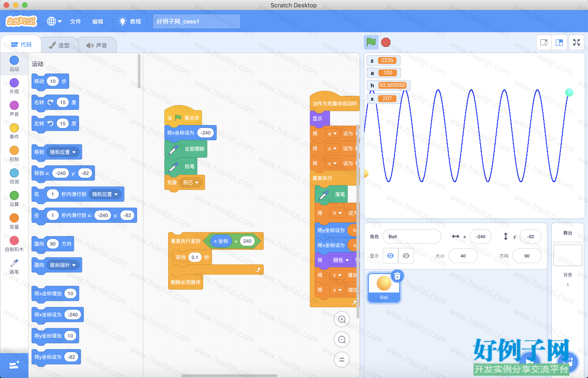Switch to the 声音 tab

(x=97, y=45)
